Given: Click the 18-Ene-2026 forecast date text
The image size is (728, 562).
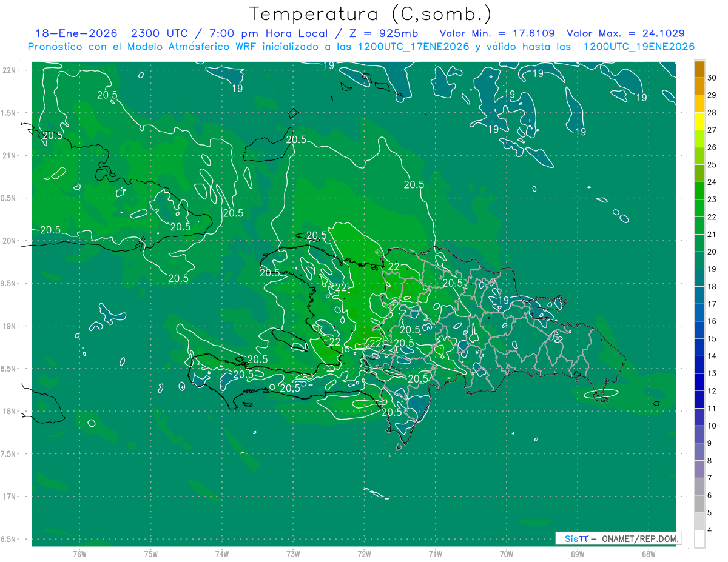Looking at the screenshot, I should (x=76, y=33).
